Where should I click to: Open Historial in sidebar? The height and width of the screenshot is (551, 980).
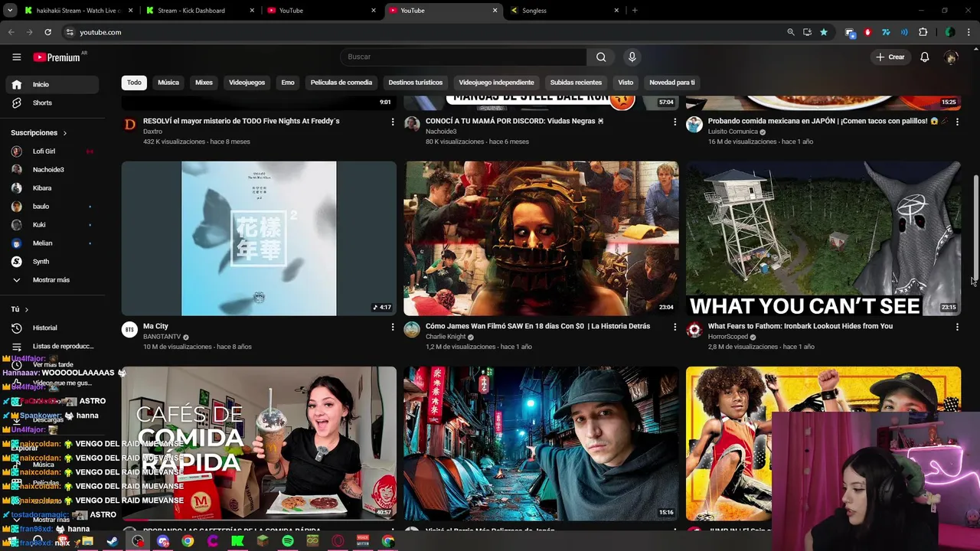tap(52, 328)
